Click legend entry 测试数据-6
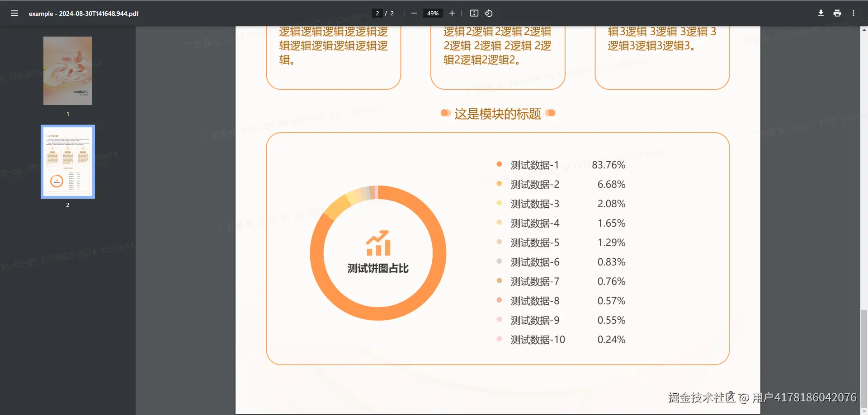This screenshot has height=415, width=868. click(535, 262)
